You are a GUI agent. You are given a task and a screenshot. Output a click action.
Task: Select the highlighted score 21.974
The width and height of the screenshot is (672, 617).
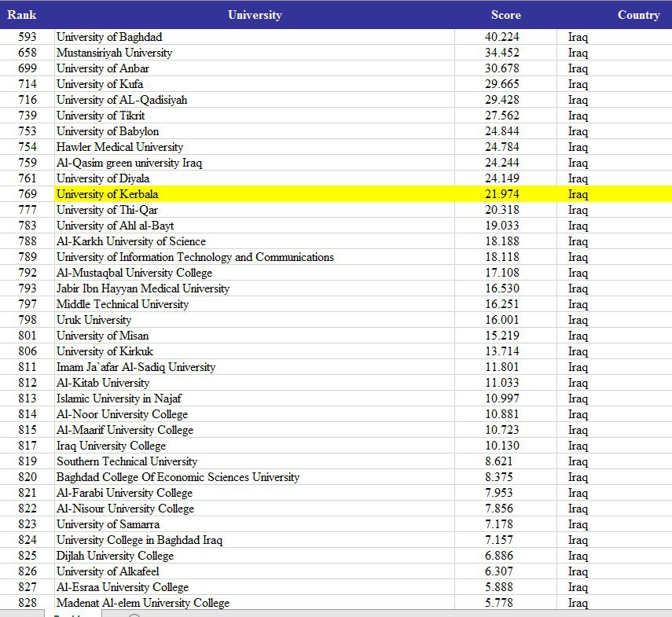click(x=505, y=194)
